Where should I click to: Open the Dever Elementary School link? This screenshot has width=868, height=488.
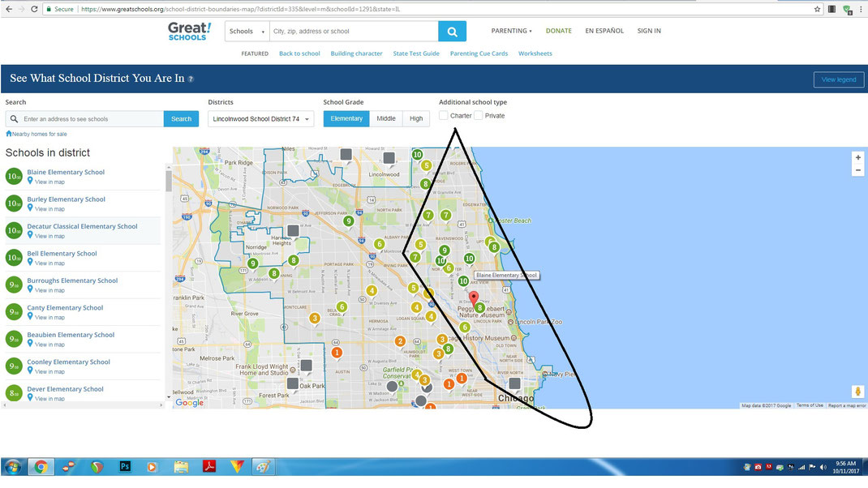66,389
